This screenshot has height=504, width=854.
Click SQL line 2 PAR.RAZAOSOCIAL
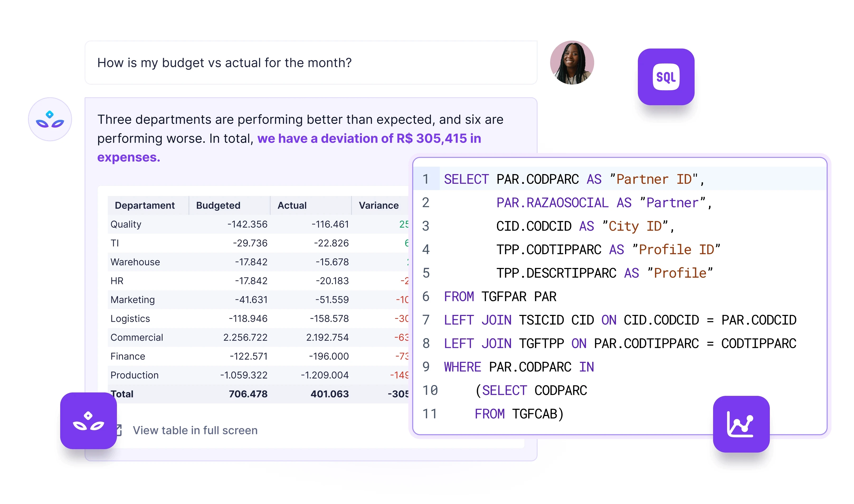(x=552, y=202)
